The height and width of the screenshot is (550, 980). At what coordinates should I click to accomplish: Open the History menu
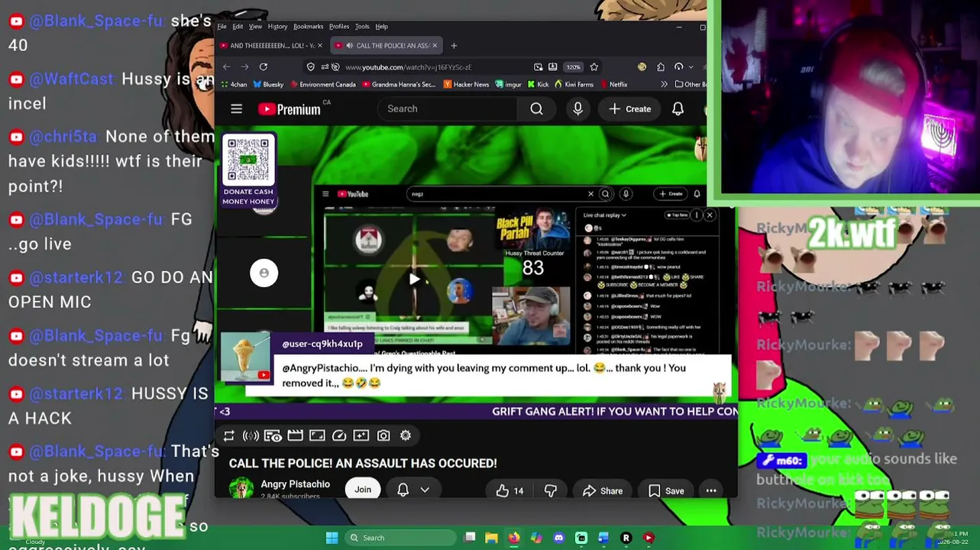tap(277, 27)
